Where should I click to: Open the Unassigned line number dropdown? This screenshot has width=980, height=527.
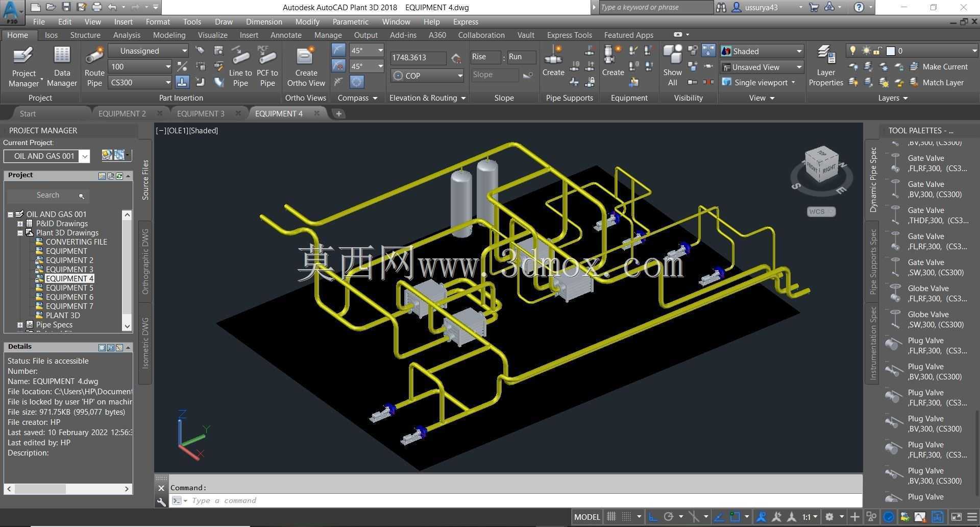click(x=148, y=51)
